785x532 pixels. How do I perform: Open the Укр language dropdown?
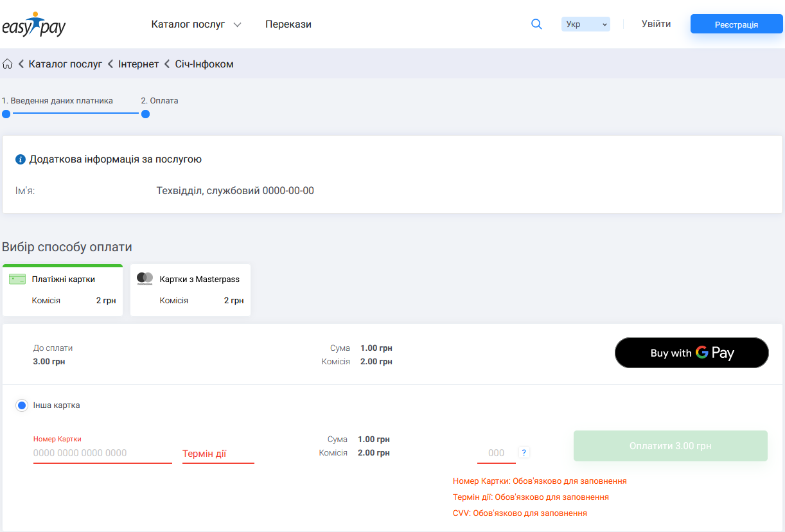click(x=585, y=24)
